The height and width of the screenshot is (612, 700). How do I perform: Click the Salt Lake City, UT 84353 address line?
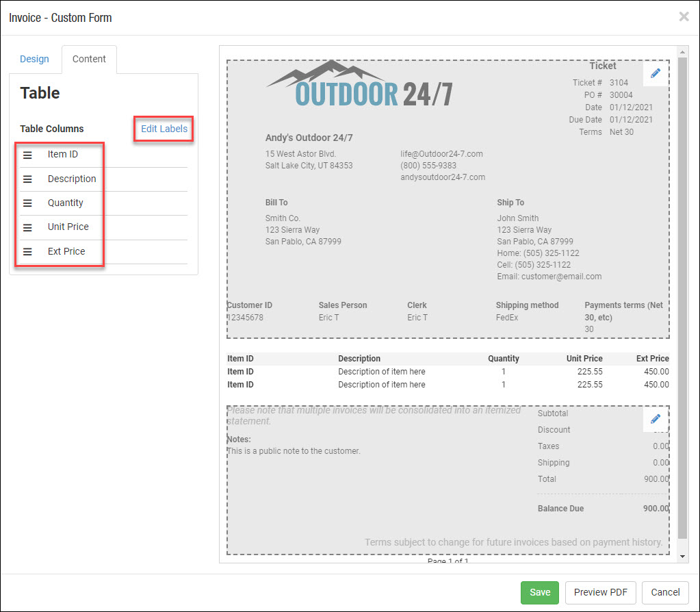tap(309, 166)
